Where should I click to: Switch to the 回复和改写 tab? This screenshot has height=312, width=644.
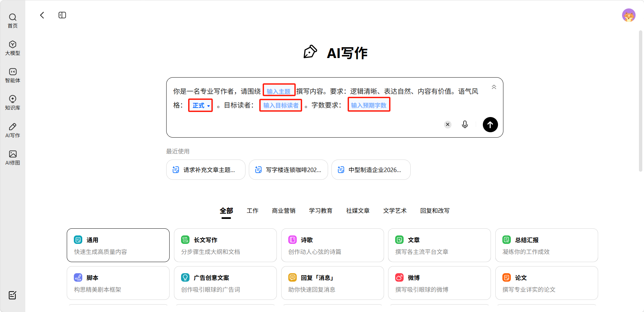(435, 211)
